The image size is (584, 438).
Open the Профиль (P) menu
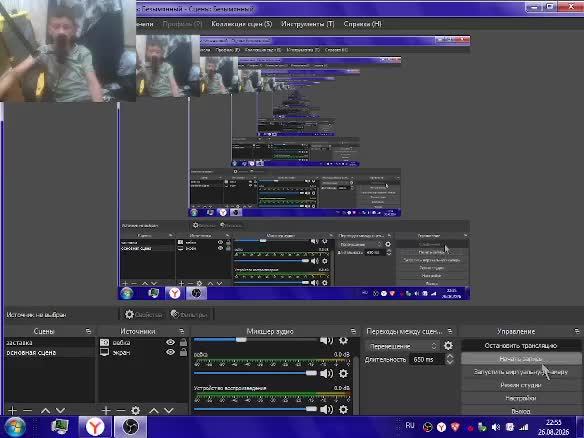182,24
